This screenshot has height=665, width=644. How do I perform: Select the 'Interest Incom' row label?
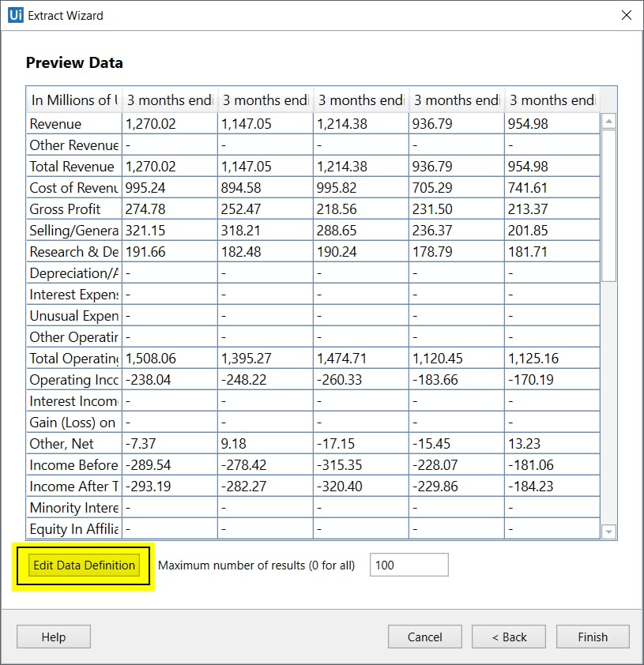coord(74,400)
